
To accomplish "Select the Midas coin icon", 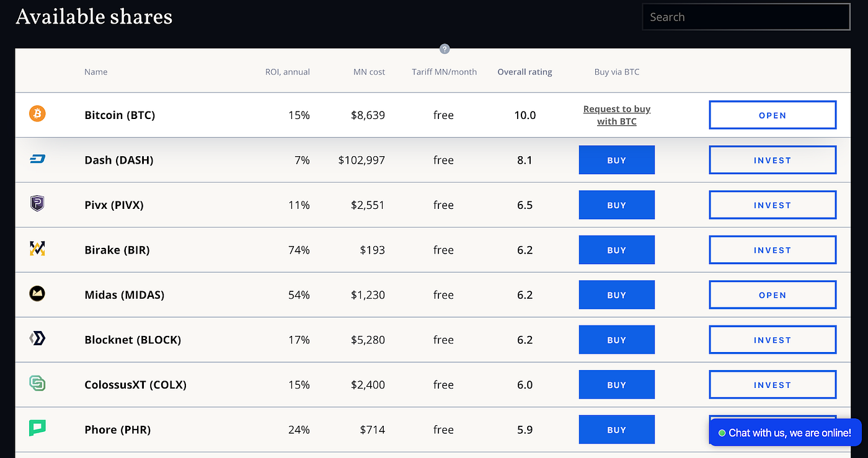I will 37,294.
